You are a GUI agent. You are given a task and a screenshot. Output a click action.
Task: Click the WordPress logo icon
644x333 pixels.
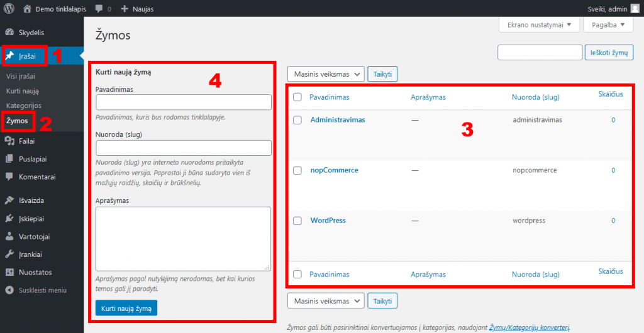[x=9, y=8]
